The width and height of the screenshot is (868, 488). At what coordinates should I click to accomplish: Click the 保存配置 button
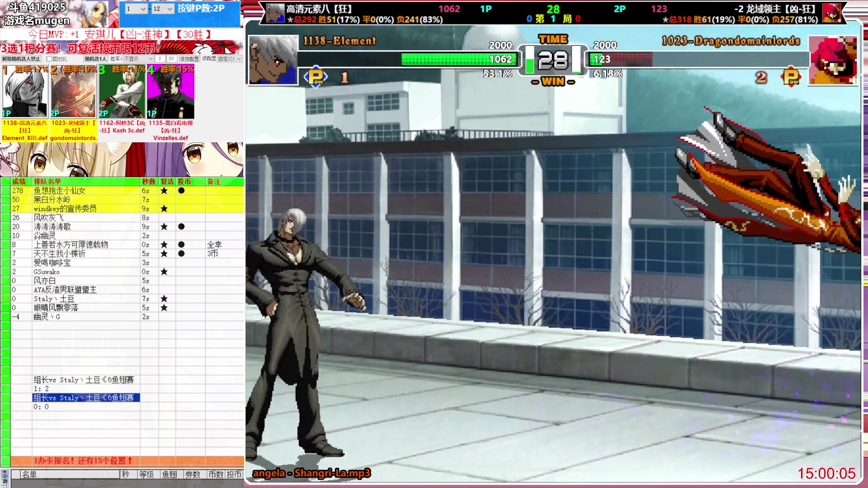pyautogui.click(x=189, y=59)
